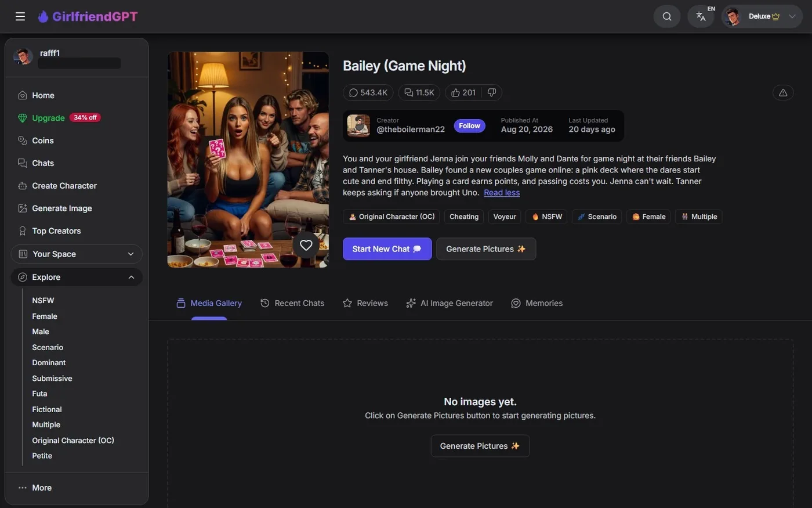Image resolution: width=812 pixels, height=508 pixels.
Task: Select Fictional under Explore
Action: coord(47,409)
